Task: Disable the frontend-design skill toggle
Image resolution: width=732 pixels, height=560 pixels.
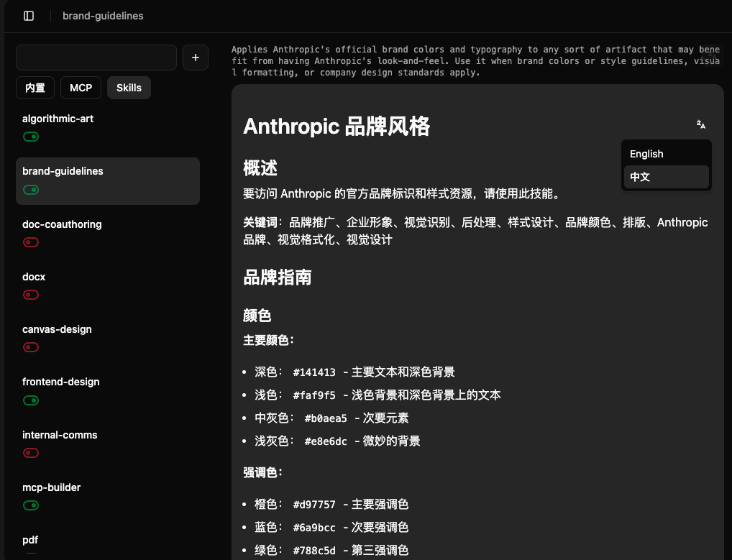Action: tap(31, 400)
